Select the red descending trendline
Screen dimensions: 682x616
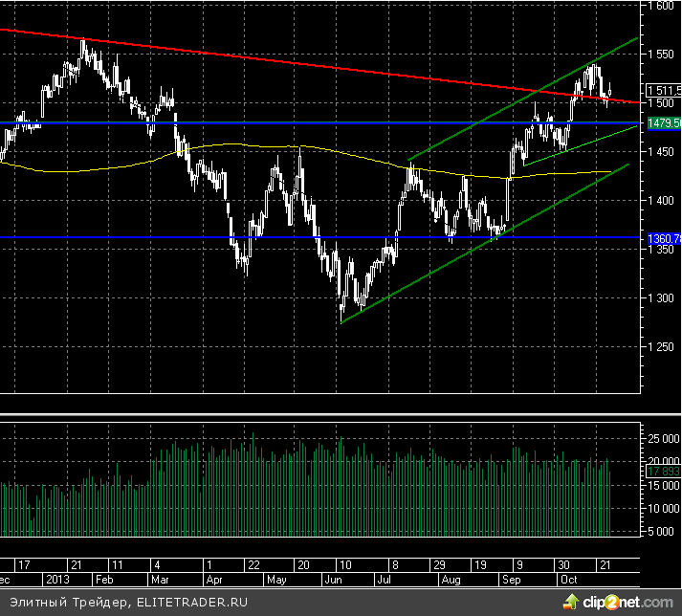click(287, 61)
